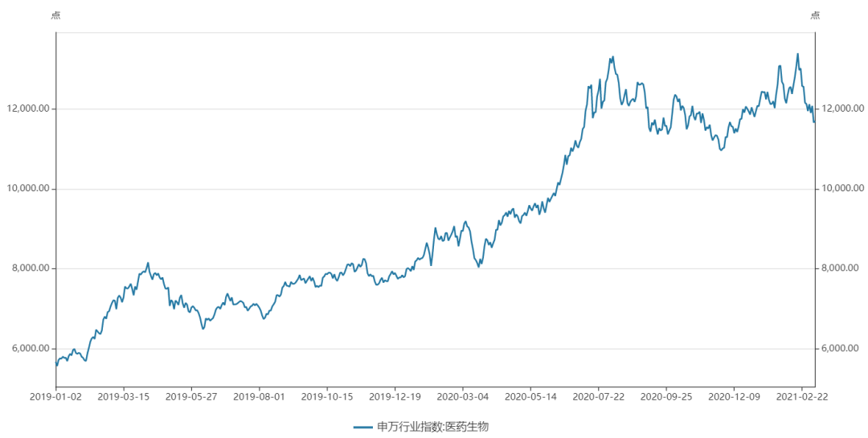Image resolution: width=868 pixels, height=438 pixels.
Task: Select the 2019-08-01 date label
Action: 259,397
